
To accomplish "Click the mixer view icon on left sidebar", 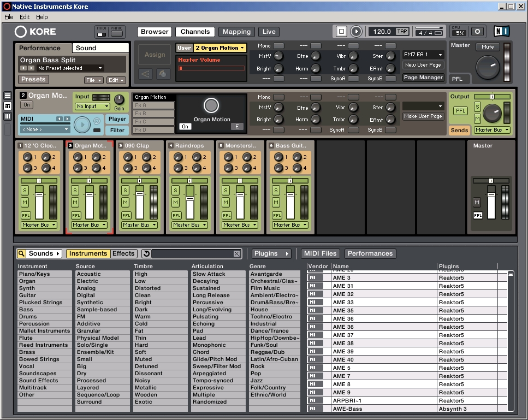I will 8,106.
